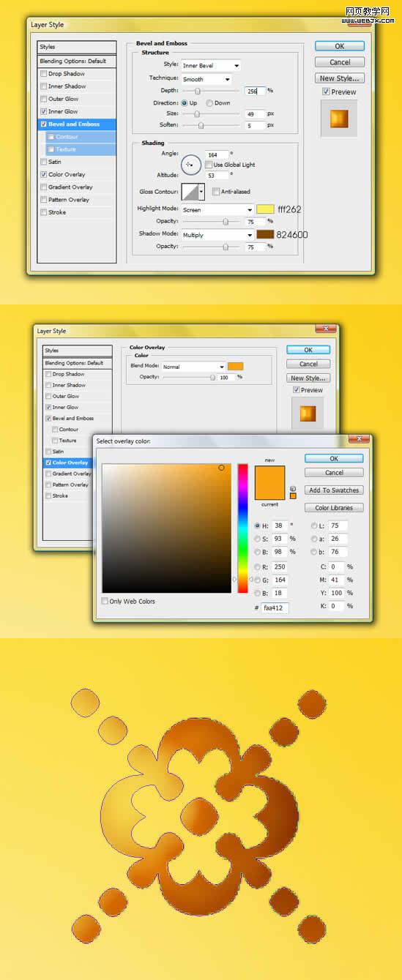
Task: Check Only Web Colors
Action: [x=105, y=602]
